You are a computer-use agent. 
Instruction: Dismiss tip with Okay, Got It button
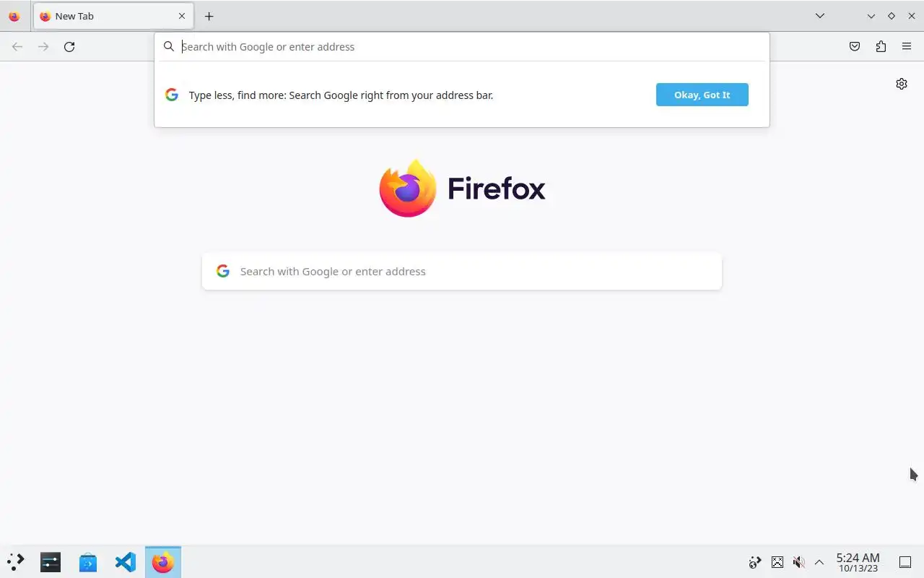pyautogui.click(x=702, y=95)
